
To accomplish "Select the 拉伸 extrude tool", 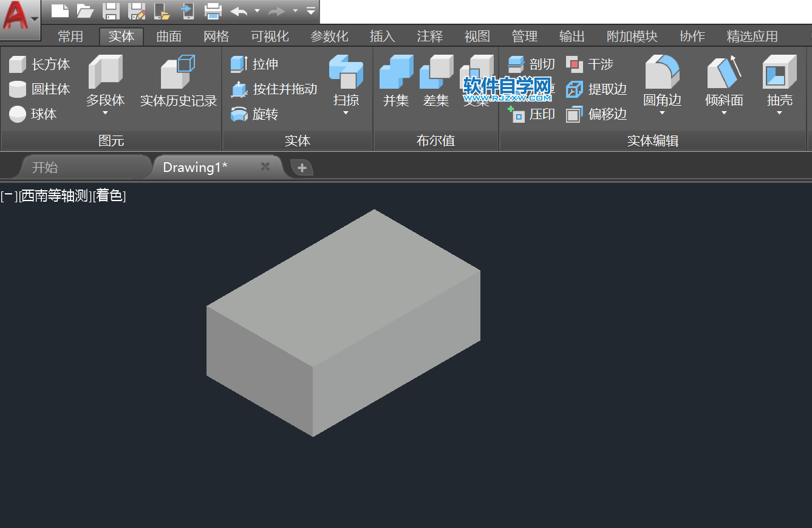I will pos(255,64).
